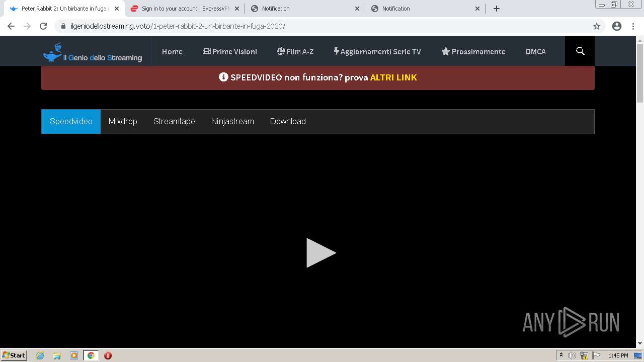Open Prime Visioni menu item
This screenshot has height=362, width=644.
230,51
